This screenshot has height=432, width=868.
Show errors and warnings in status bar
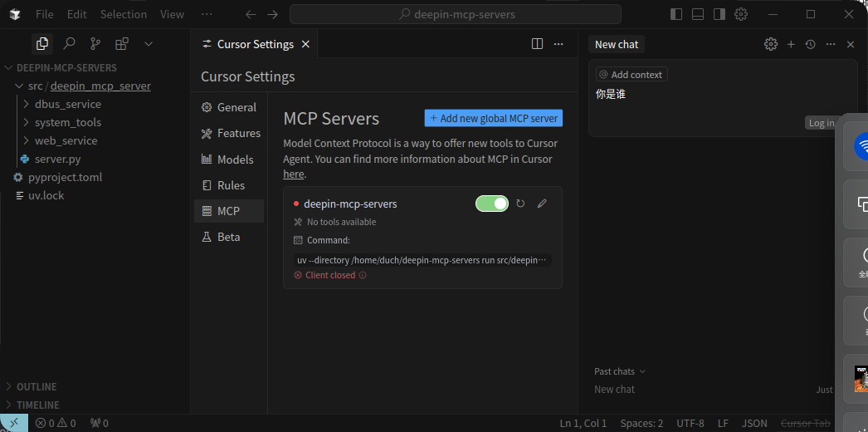[x=56, y=424]
